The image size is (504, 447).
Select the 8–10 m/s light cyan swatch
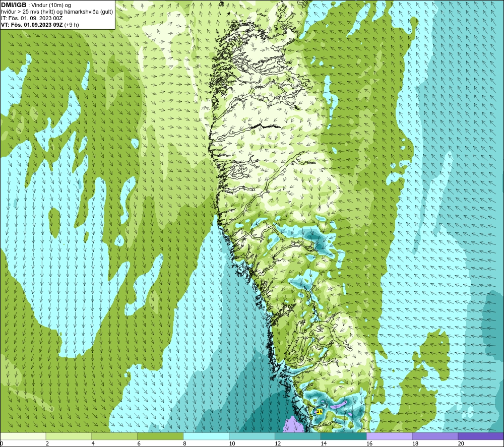(206, 436)
